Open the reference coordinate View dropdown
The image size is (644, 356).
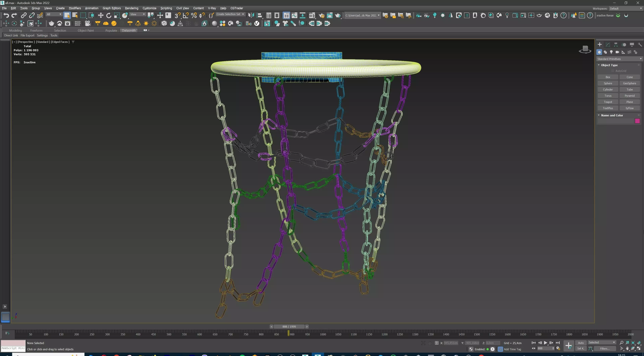[x=138, y=14]
